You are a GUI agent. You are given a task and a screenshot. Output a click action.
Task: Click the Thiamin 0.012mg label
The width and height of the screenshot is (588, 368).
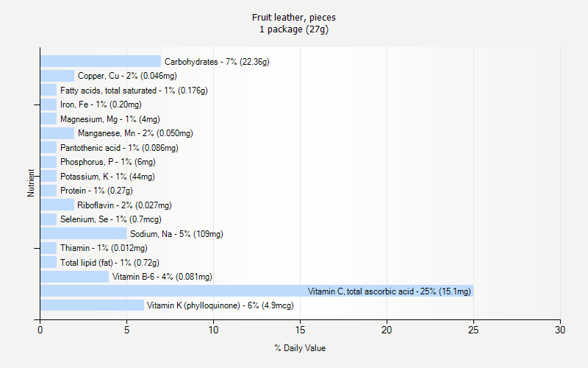point(104,248)
